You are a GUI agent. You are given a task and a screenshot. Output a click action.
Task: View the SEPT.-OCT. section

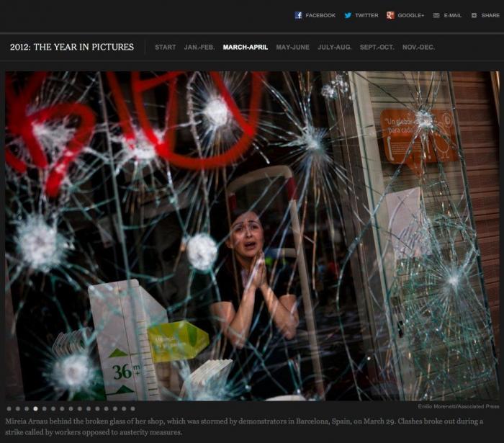click(377, 48)
